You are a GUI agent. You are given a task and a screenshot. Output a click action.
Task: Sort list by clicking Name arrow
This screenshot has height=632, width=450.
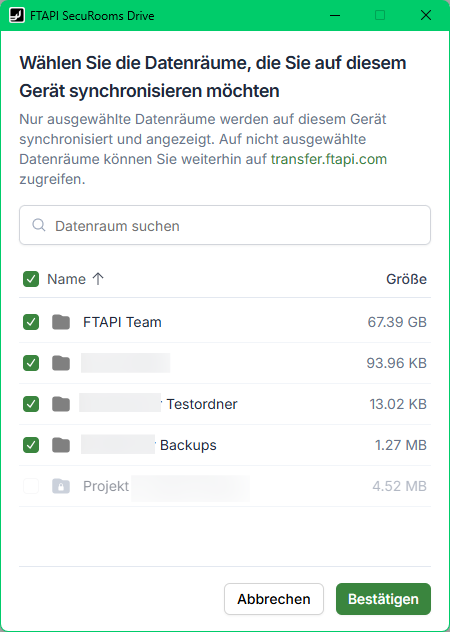[98, 279]
